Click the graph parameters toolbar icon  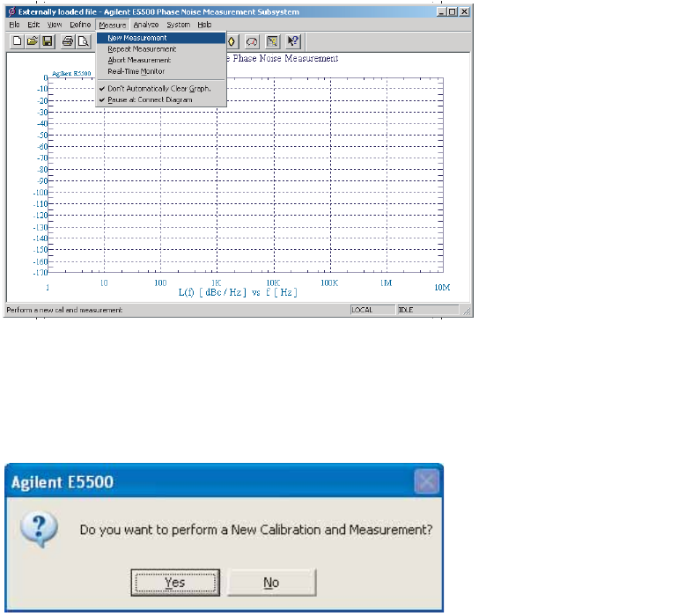273,42
